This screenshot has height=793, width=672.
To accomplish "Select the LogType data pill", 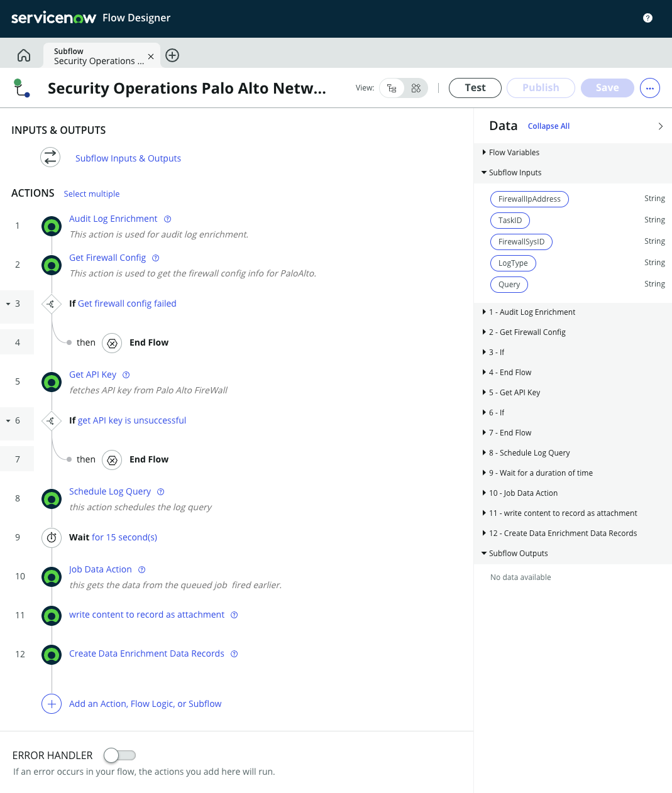I will pyautogui.click(x=513, y=263).
